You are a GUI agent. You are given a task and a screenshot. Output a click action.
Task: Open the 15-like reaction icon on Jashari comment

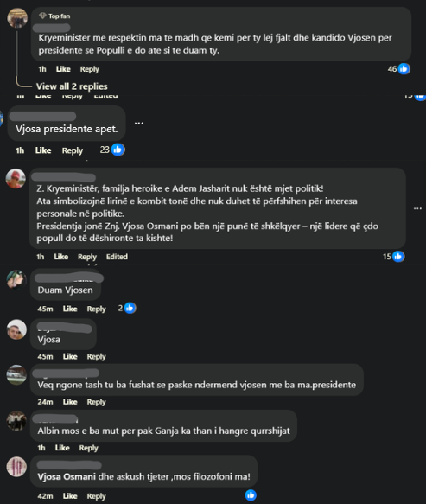pyautogui.click(x=398, y=257)
